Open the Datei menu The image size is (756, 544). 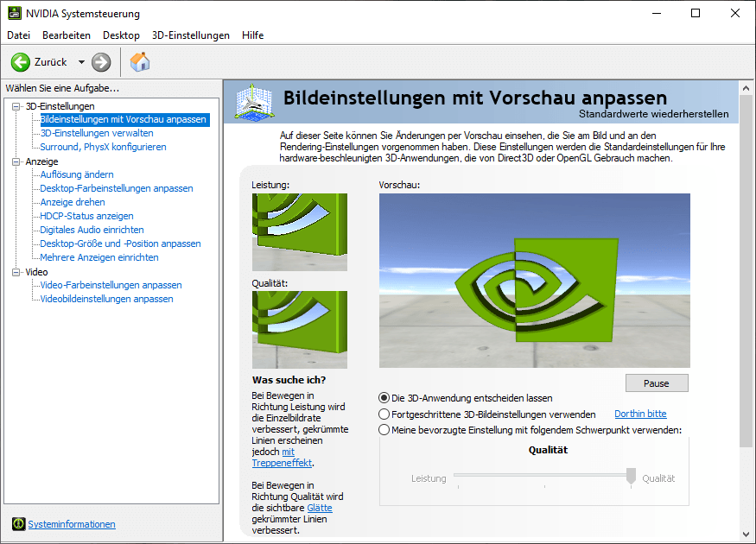tap(18, 35)
